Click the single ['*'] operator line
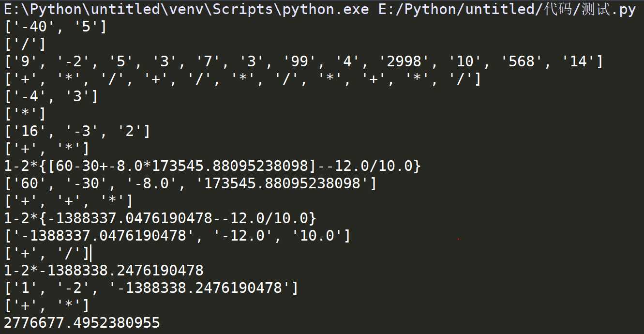Viewport: 644px width, 334px height. tap(25, 114)
